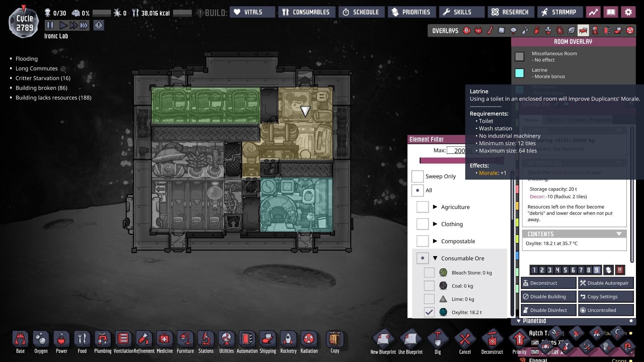The image size is (644, 362).
Task: Open the Priorities menu
Action: click(x=411, y=12)
